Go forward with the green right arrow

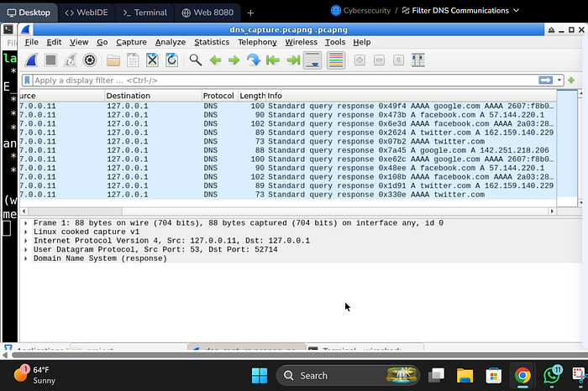point(234,60)
